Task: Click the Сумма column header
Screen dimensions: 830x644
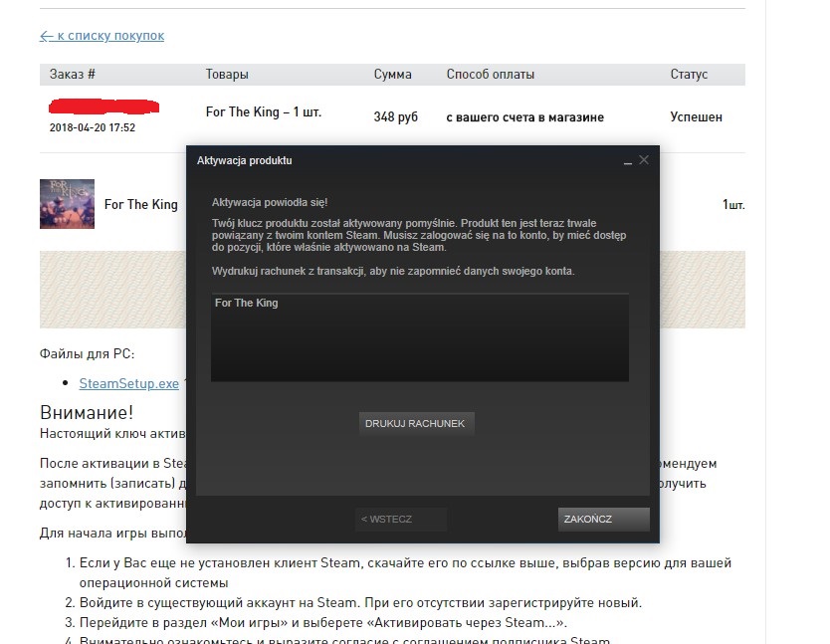Action: (x=393, y=74)
